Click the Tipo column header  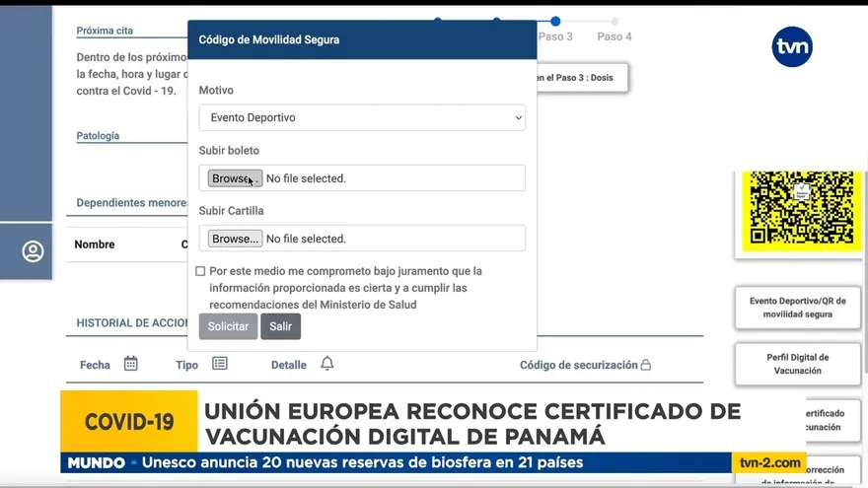coord(187,365)
